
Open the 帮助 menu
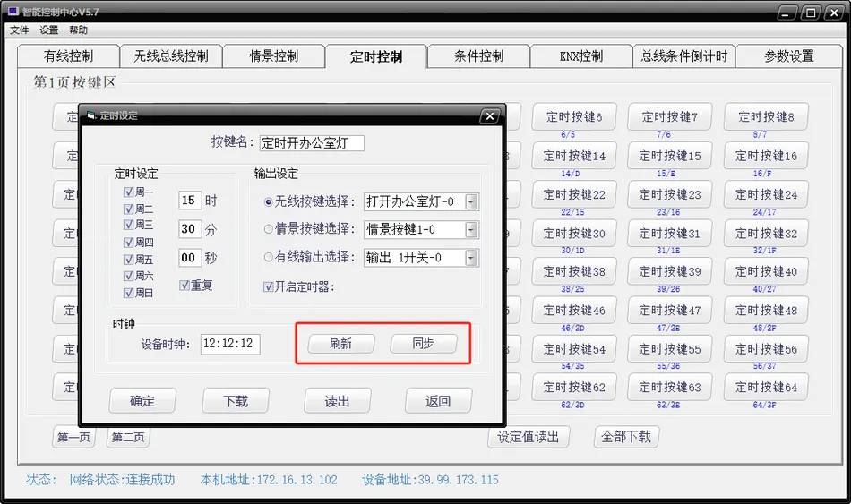tap(78, 30)
